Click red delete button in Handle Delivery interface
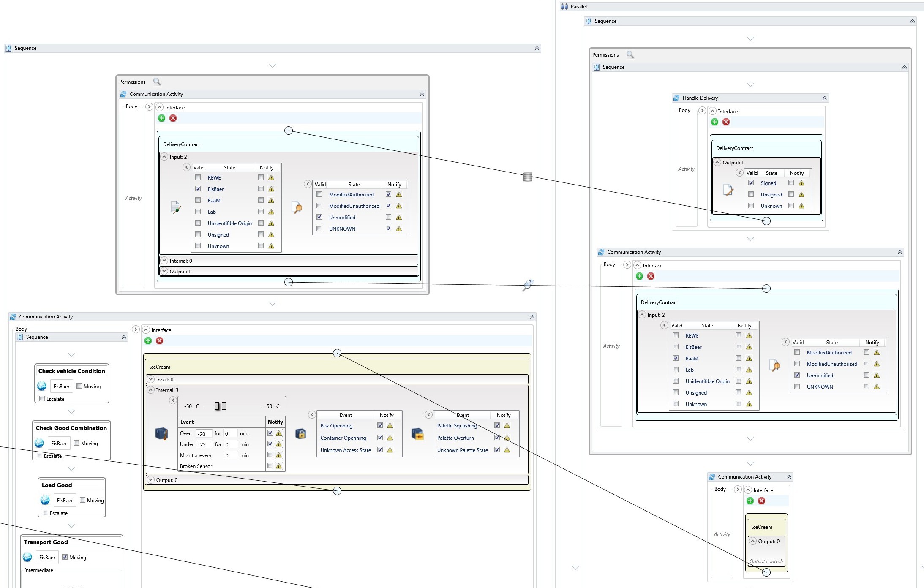924x588 pixels. pos(726,122)
